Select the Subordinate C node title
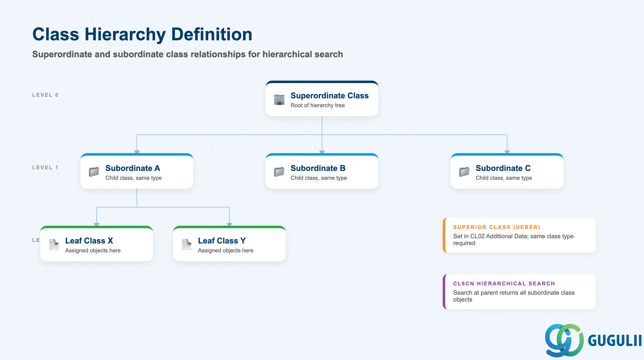Screen dimensions: 644x360 click(x=503, y=168)
